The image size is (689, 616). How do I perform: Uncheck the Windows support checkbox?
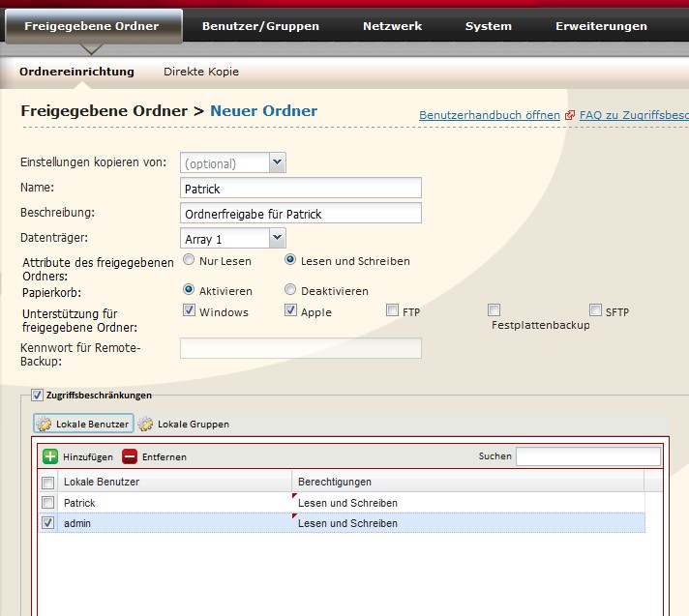[189, 310]
